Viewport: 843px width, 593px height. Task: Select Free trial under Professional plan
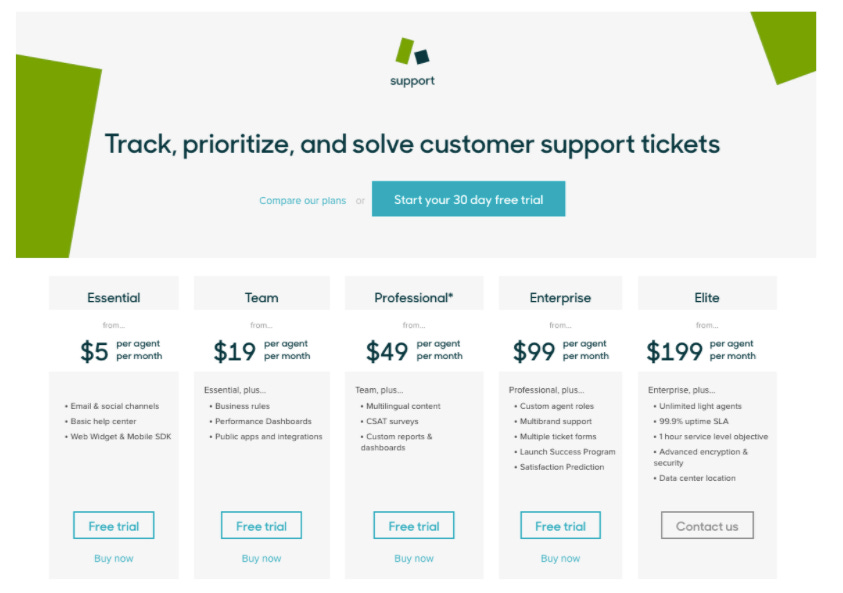(414, 525)
